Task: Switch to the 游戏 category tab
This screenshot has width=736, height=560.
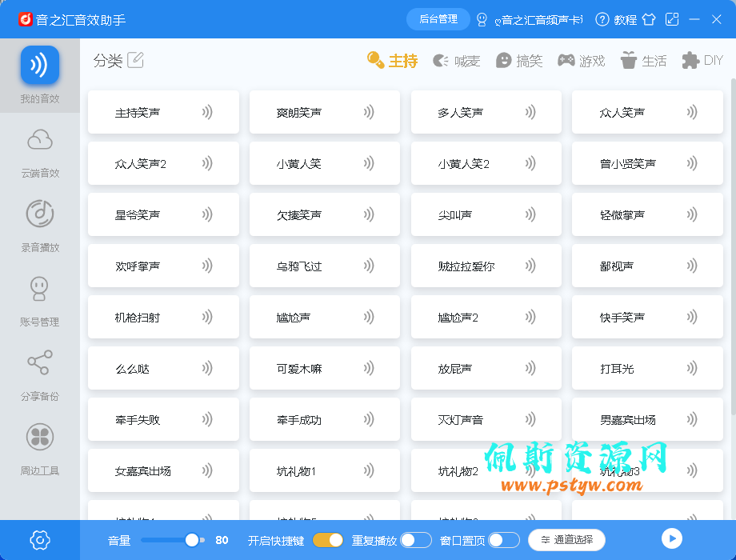Action: tap(581, 61)
